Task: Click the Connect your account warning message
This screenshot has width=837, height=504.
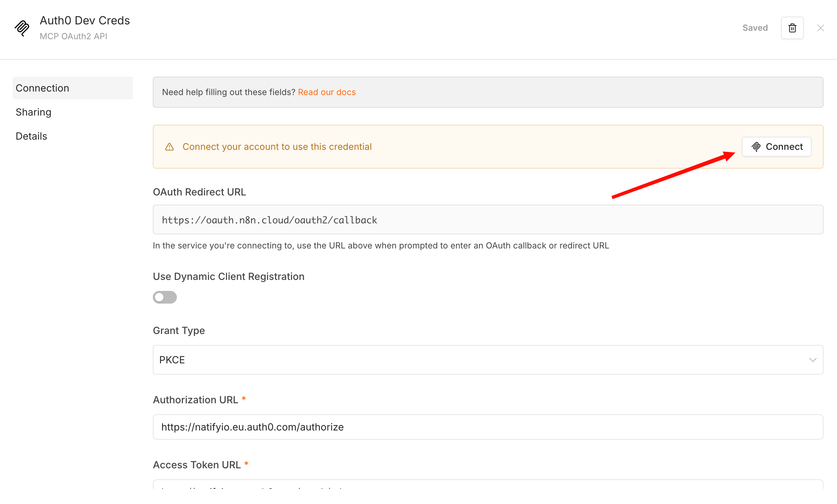Action: click(x=277, y=147)
